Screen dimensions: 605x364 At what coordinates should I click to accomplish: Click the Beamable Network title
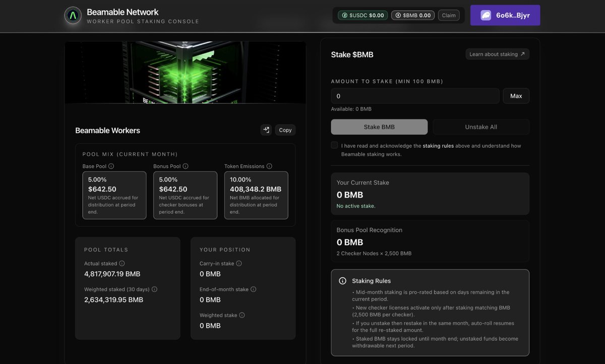(123, 12)
